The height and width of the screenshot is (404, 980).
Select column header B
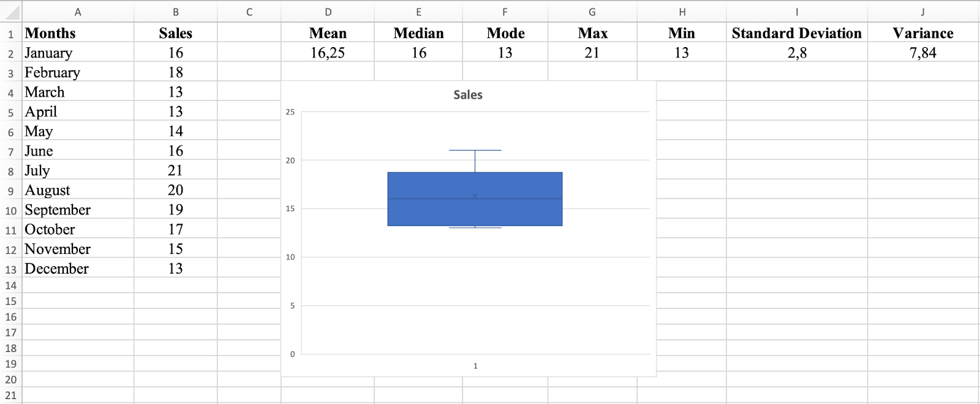pos(176,11)
